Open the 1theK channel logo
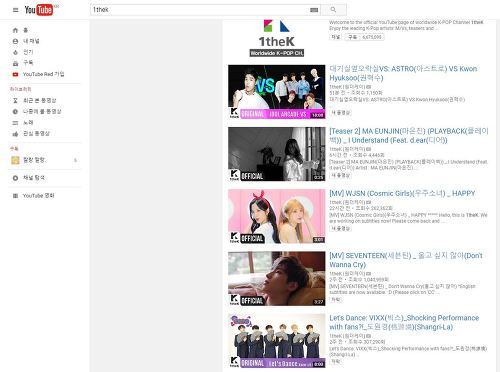500x372 pixels. [277, 38]
